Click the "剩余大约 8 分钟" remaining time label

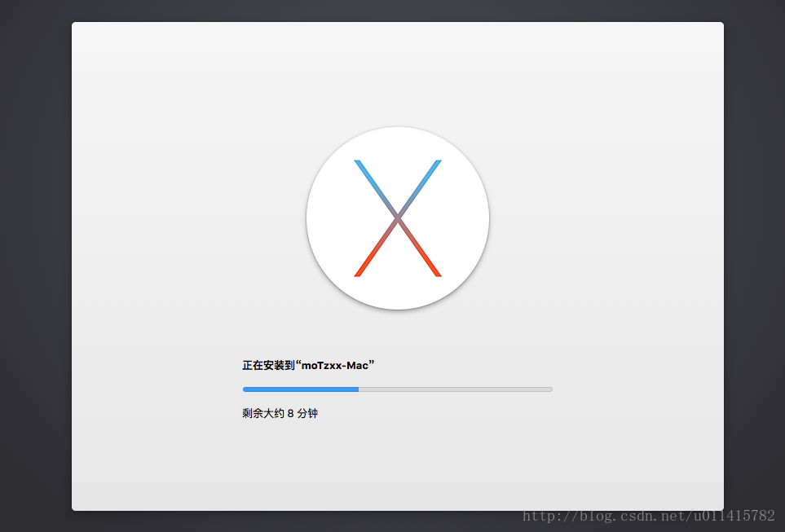280,414
